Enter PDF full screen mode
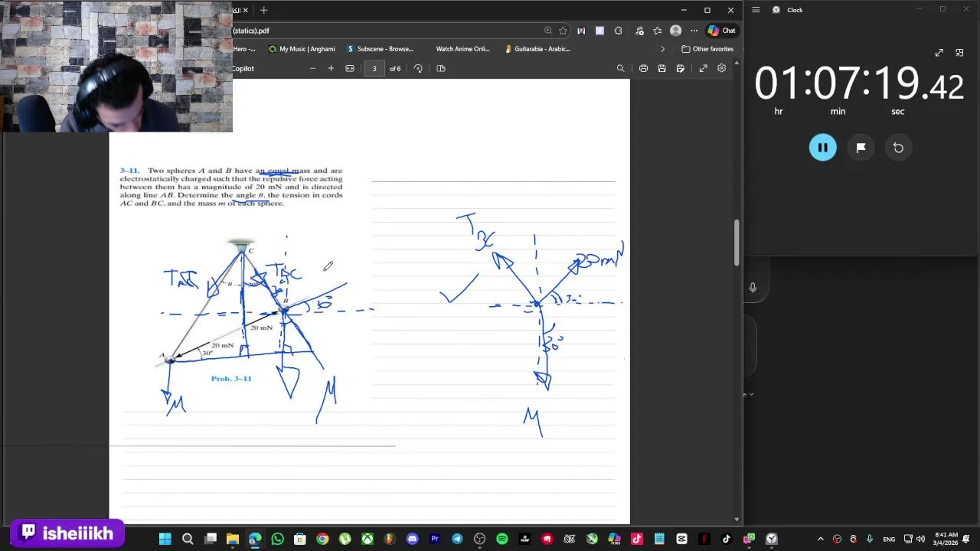The height and width of the screenshot is (551, 980). pyautogui.click(x=703, y=68)
